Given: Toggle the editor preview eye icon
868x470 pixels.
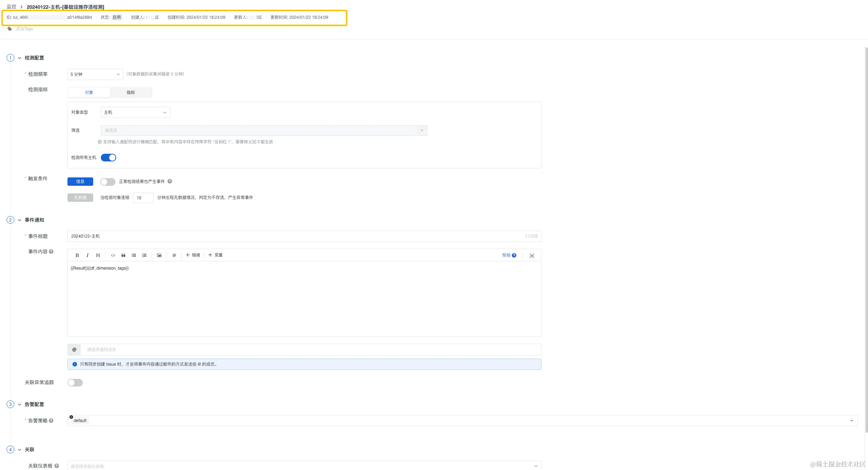Looking at the screenshot, I should 532,256.
